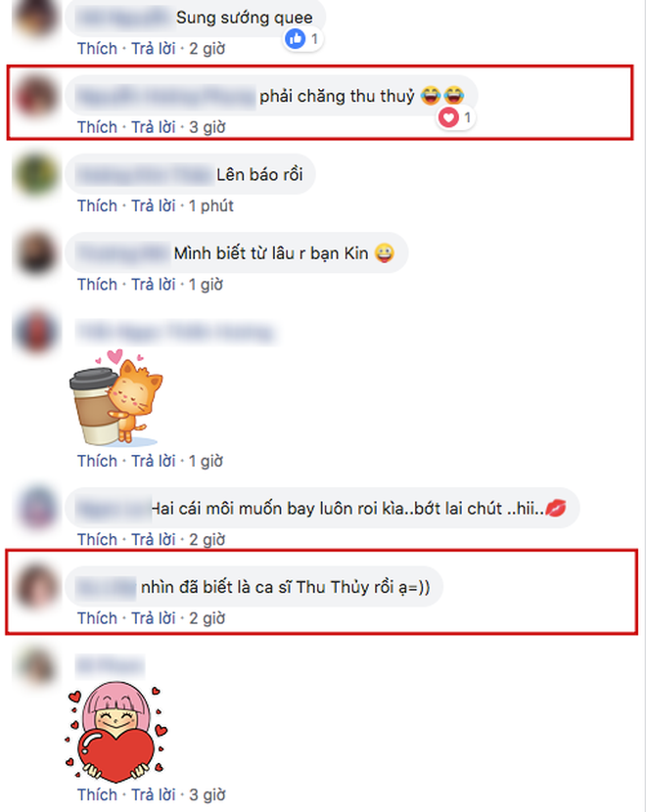Like the phải chăng thu thuỷ comment
Screen dimensions: 646x812
click(98, 127)
